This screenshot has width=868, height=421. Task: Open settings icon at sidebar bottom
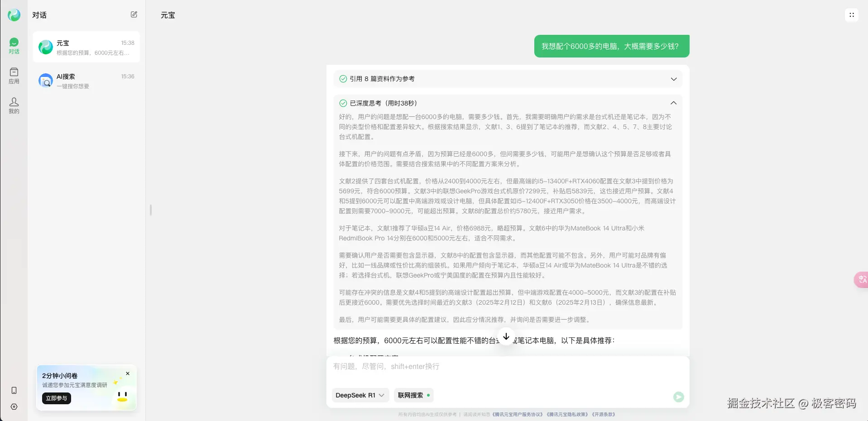click(x=14, y=407)
